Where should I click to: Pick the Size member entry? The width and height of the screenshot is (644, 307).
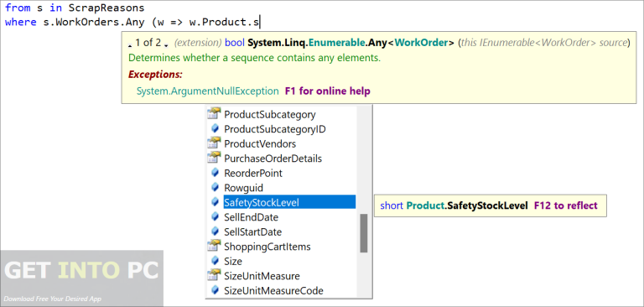point(233,261)
